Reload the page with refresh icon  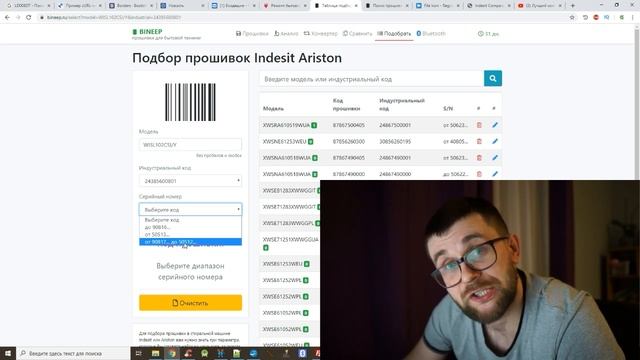[x=29, y=17]
